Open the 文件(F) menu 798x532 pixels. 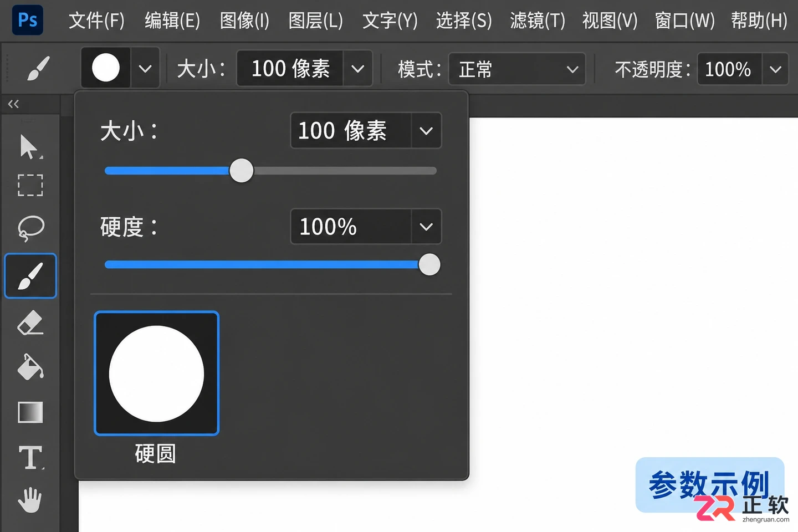coord(97,21)
